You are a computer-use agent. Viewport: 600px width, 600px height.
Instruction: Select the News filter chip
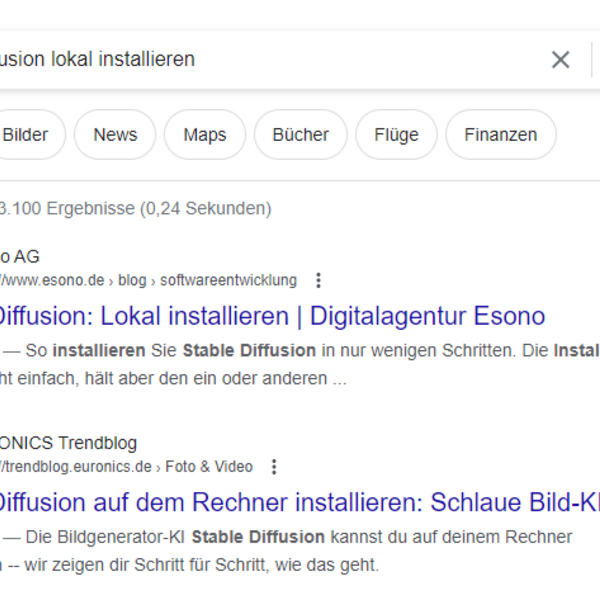point(115,135)
